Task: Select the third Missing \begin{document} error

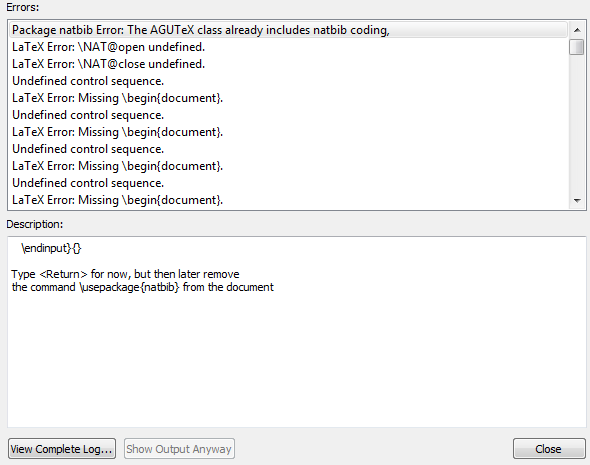Action: point(288,166)
